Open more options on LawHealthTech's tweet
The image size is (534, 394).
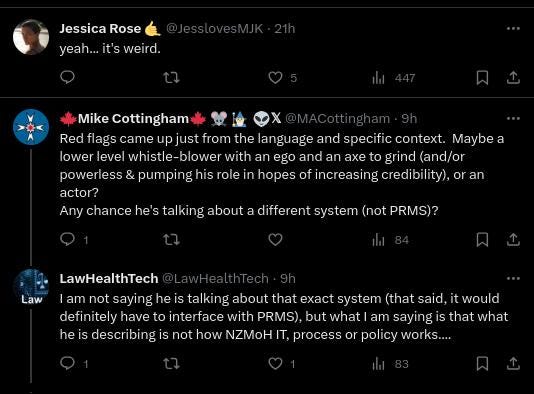click(513, 279)
